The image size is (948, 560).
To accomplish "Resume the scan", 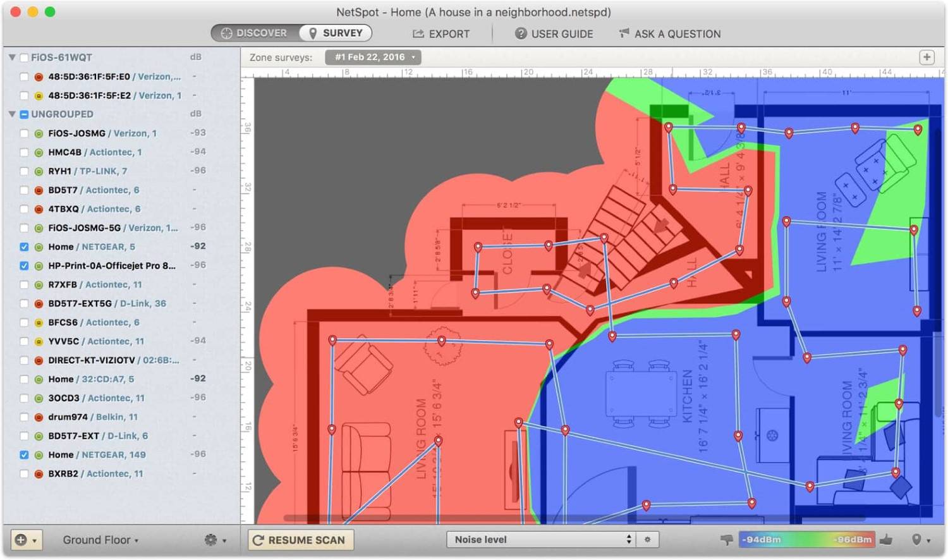I will [x=300, y=540].
